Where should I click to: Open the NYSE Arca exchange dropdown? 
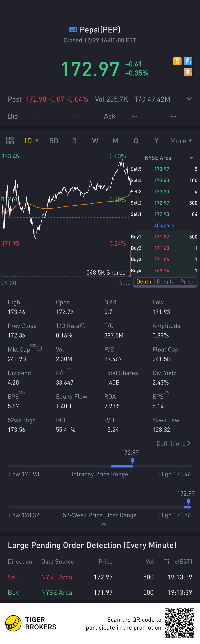[x=191, y=158]
